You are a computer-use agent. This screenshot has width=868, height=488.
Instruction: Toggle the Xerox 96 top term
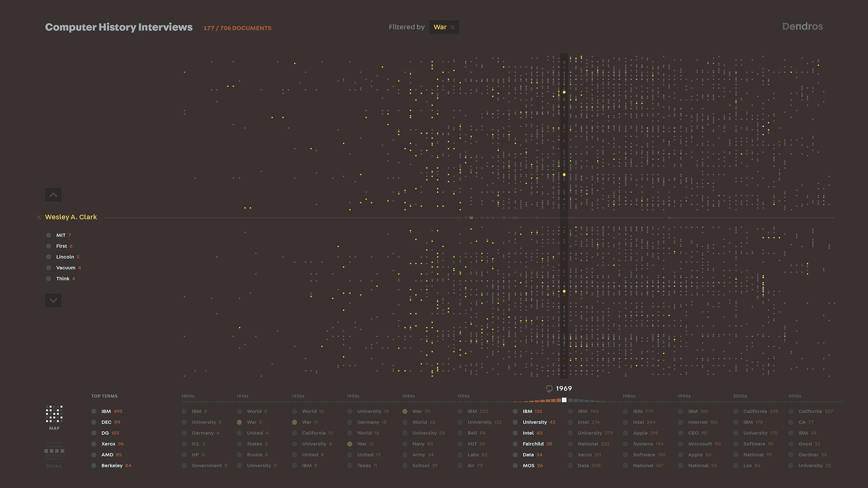(x=94, y=444)
